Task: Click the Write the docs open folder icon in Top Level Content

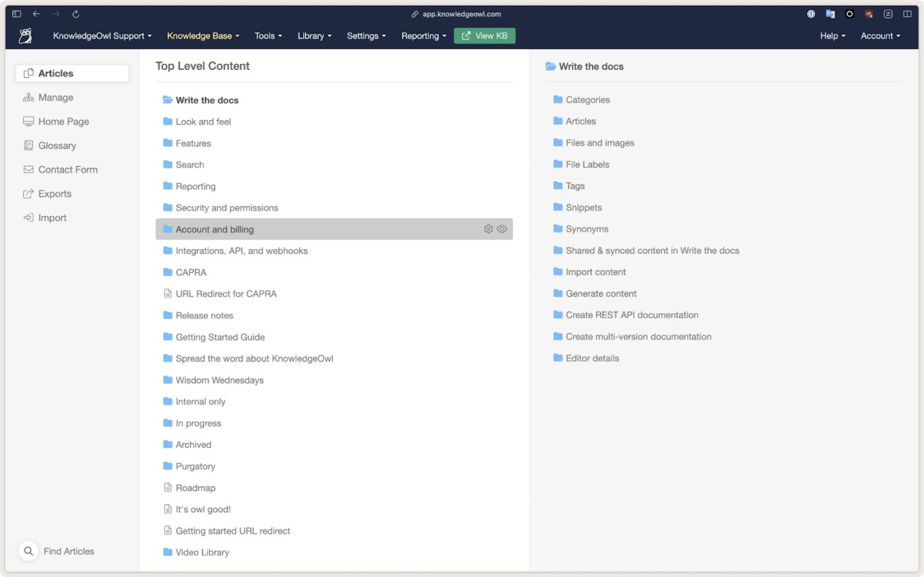Action: click(168, 100)
